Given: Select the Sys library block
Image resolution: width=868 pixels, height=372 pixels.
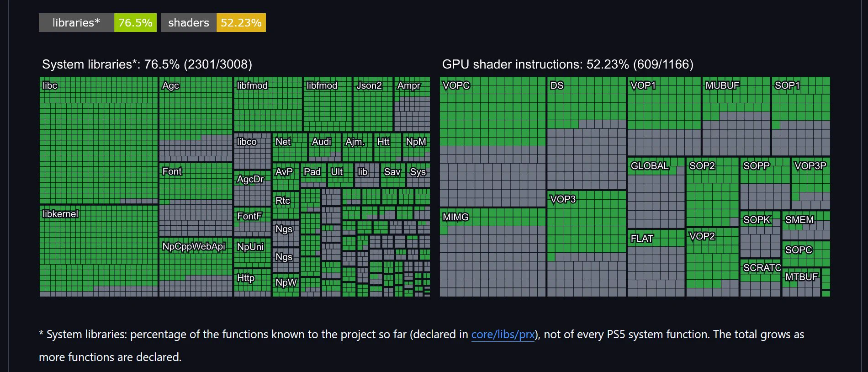Looking at the screenshot, I should [x=418, y=175].
